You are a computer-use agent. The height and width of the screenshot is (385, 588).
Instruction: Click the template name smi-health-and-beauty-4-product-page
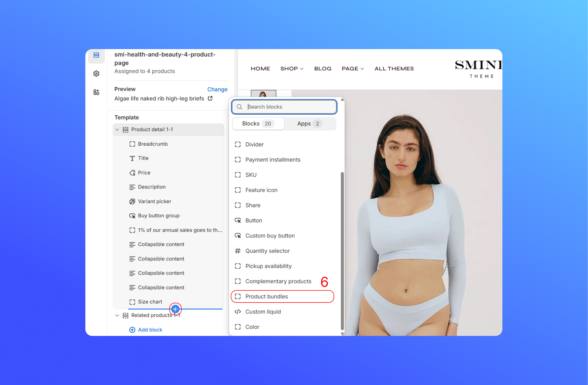(x=165, y=59)
